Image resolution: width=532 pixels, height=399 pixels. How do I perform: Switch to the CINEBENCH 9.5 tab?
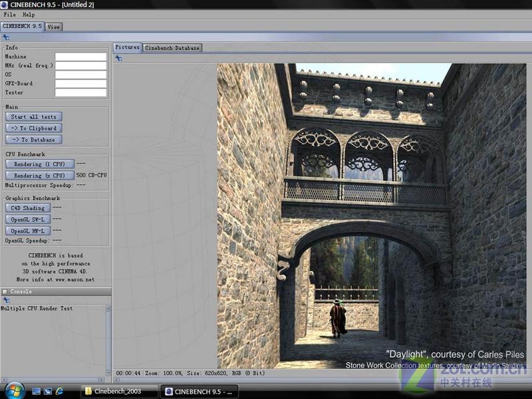click(22, 26)
